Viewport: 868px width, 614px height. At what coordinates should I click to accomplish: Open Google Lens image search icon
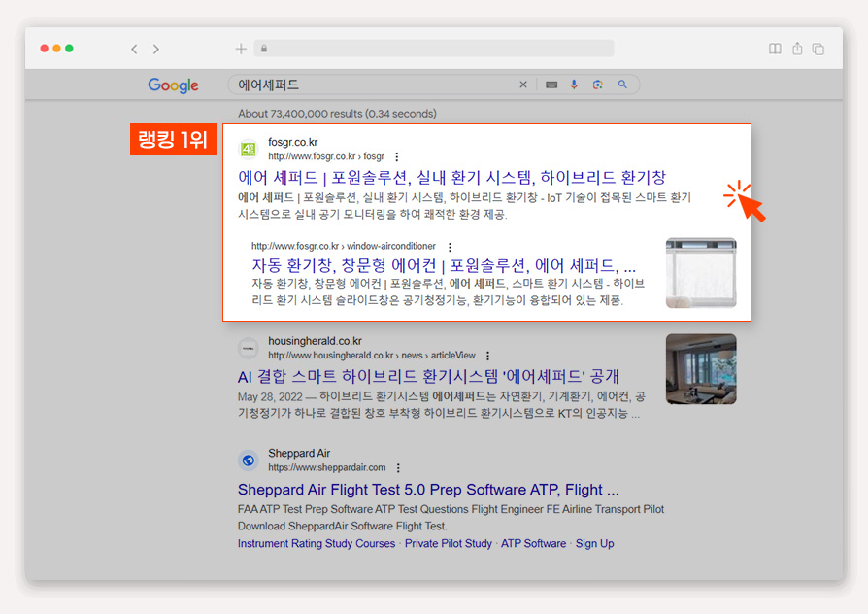coord(597,85)
